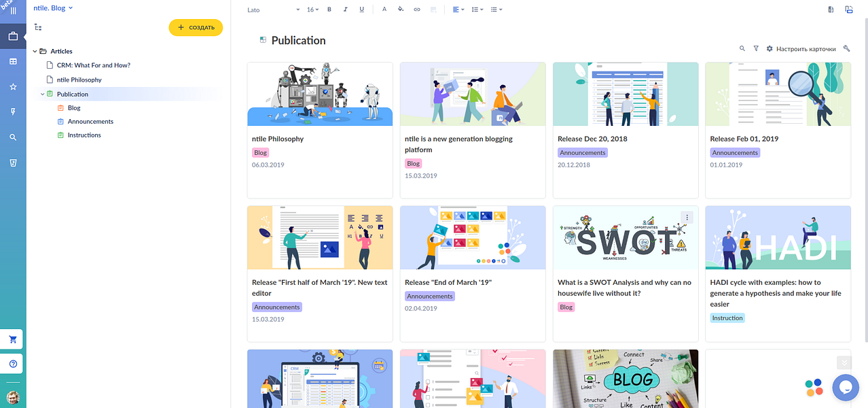Apply bold formatting
The height and width of the screenshot is (408, 868).
click(x=329, y=10)
